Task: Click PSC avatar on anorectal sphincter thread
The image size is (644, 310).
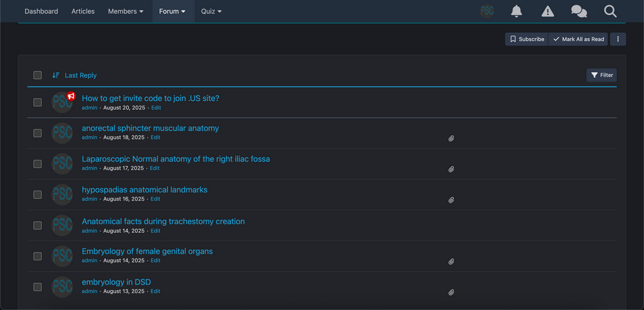Action: pyautogui.click(x=62, y=133)
